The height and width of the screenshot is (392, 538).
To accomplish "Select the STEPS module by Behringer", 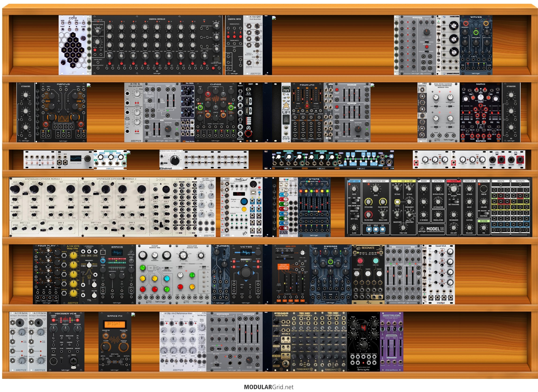I will coord(314,207).
